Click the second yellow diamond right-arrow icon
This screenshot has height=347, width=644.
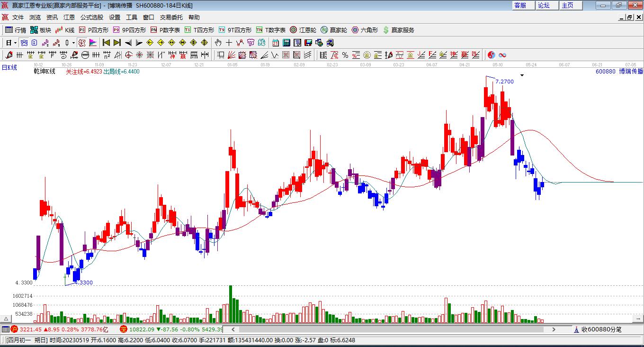[x=161, y=43]
